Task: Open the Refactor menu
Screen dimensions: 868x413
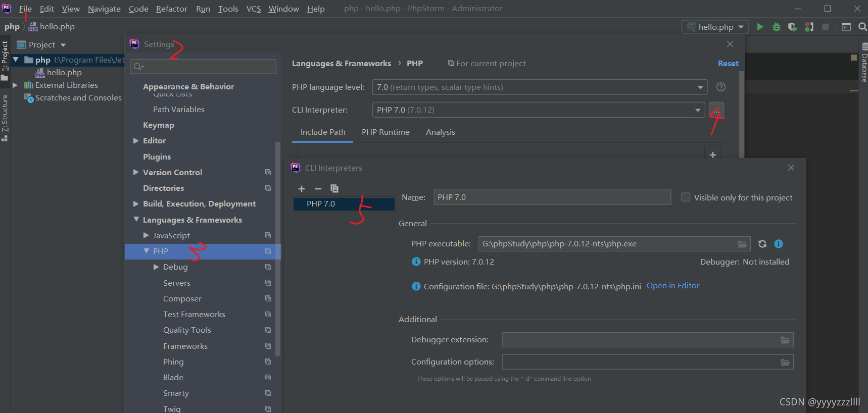Action: pos(171,9)
